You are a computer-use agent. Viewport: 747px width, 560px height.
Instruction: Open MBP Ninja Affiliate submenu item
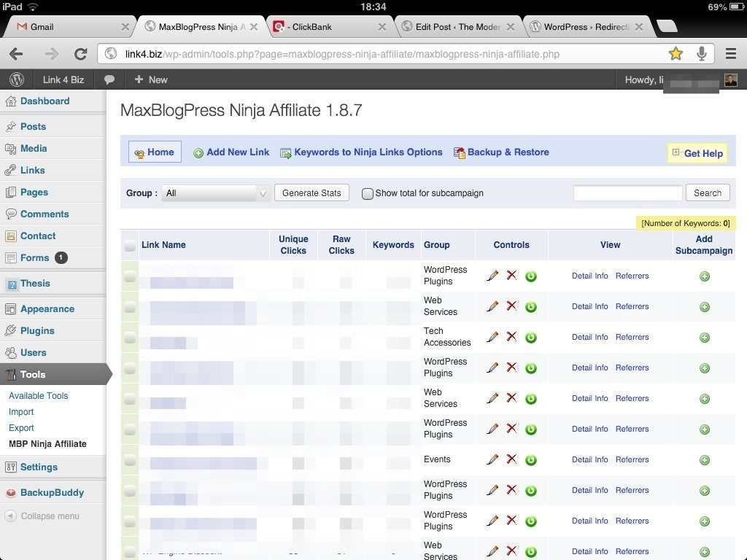47,444
